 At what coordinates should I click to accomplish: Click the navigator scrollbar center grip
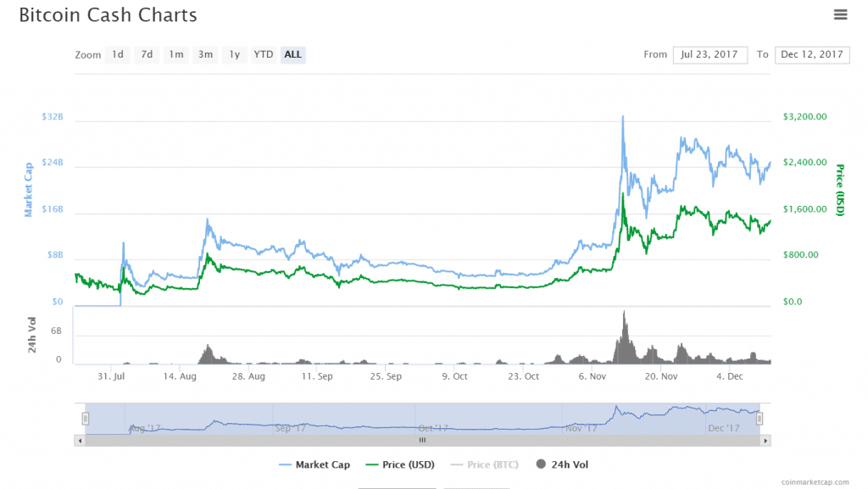[x=422, y=441]
